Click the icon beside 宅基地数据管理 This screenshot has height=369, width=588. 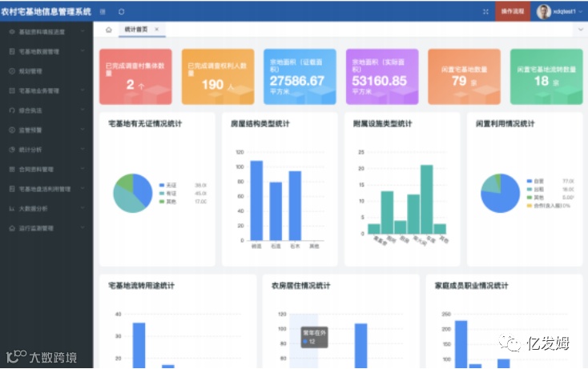(x=12, y=51)
